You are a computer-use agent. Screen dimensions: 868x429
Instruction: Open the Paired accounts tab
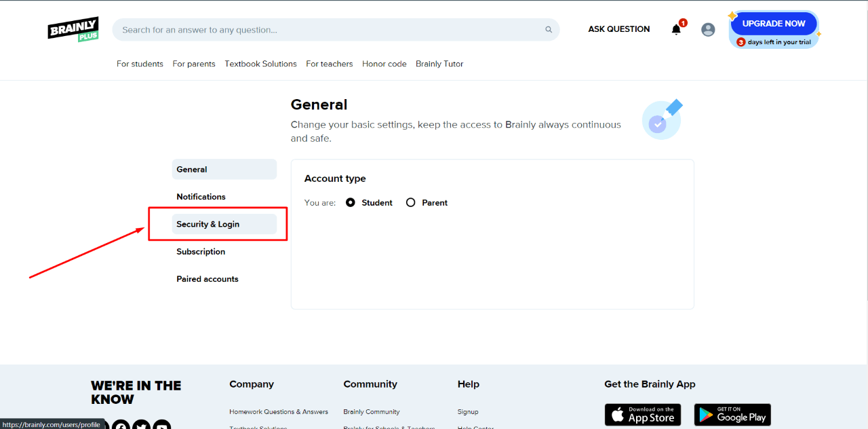coord(224,279)
